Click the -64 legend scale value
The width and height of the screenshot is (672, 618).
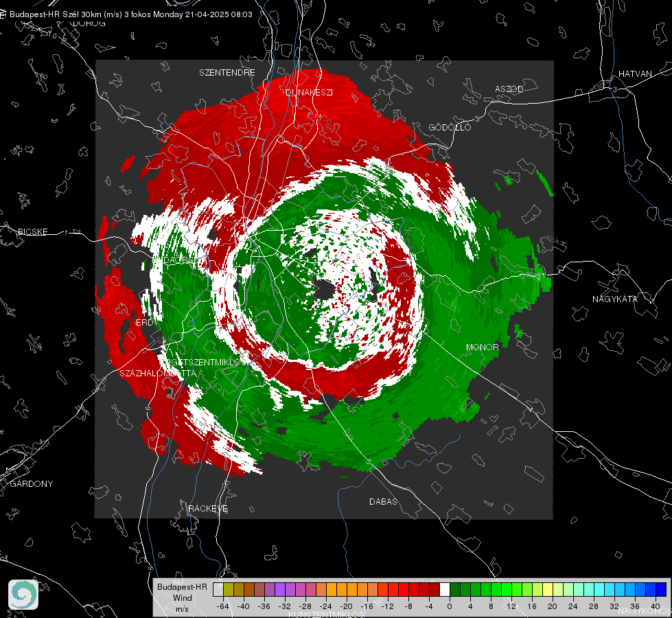222,606
